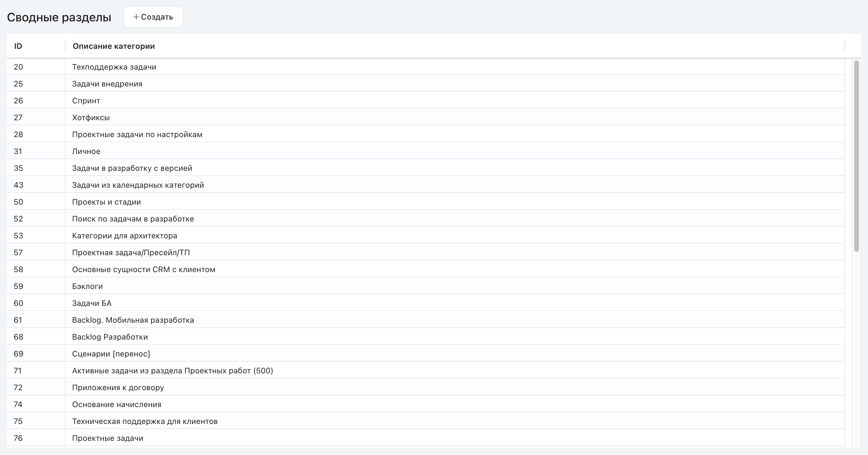This screenshot has width=868, height=455.
Task: Select the Задачи внедрения row
Action: point(426,83)
